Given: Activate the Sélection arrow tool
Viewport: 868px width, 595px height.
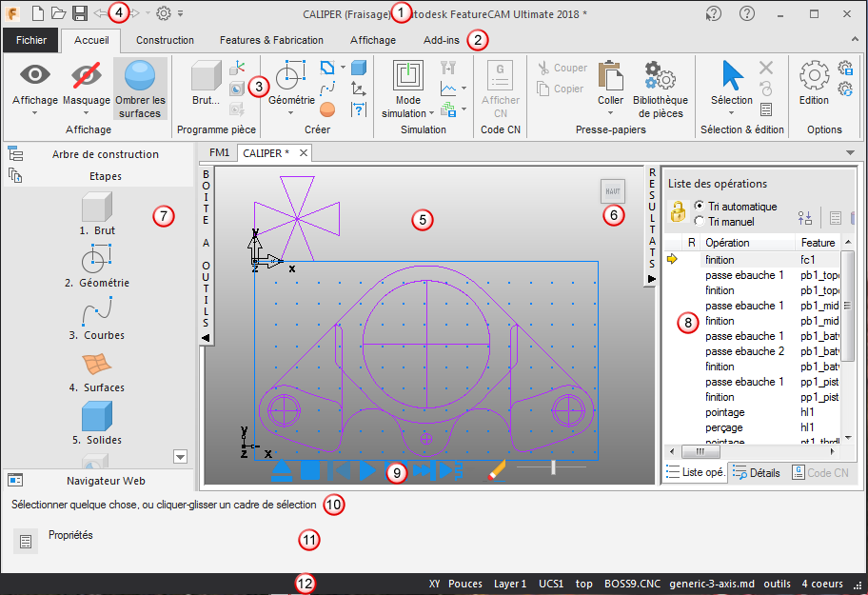Looking at the screenshot, I should click(732, 75).
